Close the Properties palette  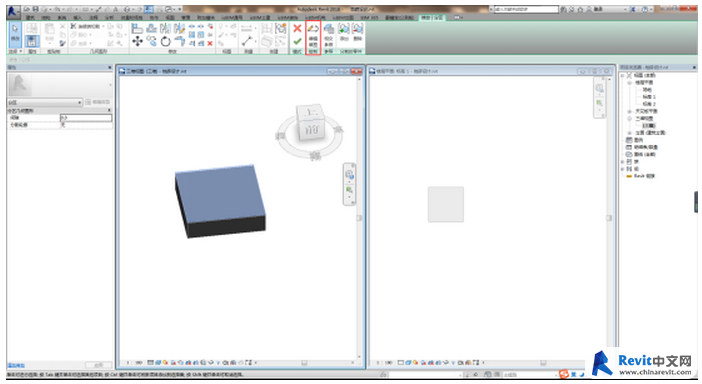(x=110, y=67)
